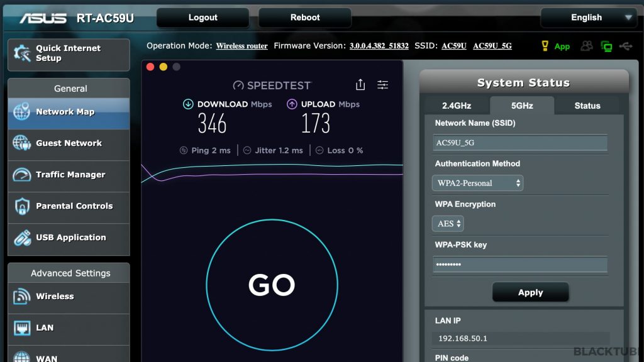Click the green network clients icon
The image size is (644, 362).
coord(606,47)
